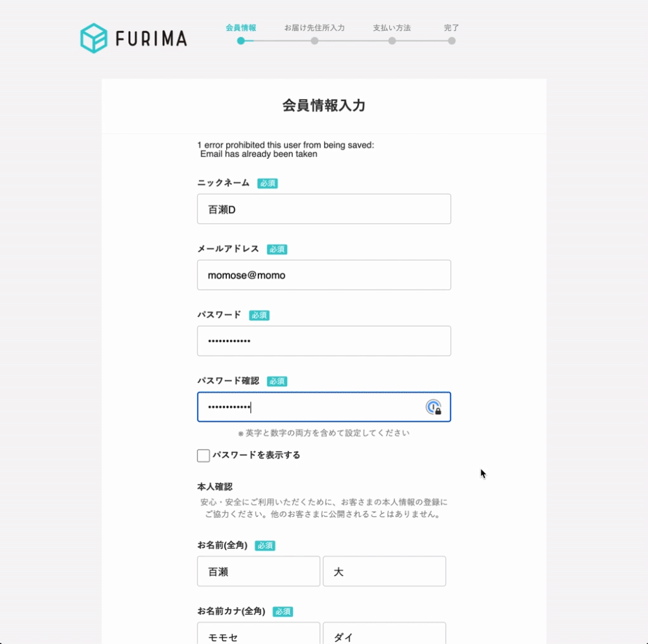
Task: Click the FURIMA logo text link
Action: coord(151,40)
